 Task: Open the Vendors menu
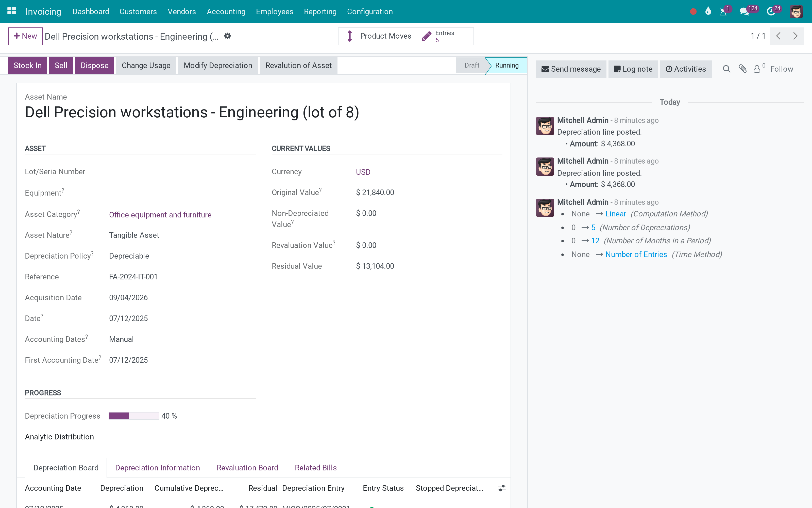[x=181, y=12]
